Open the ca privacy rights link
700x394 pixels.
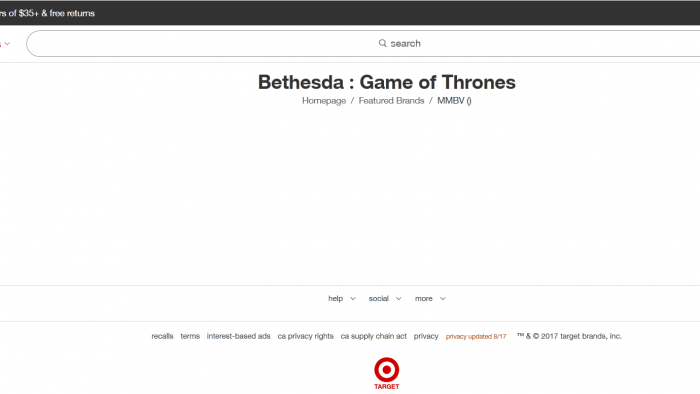pos(305,336)
